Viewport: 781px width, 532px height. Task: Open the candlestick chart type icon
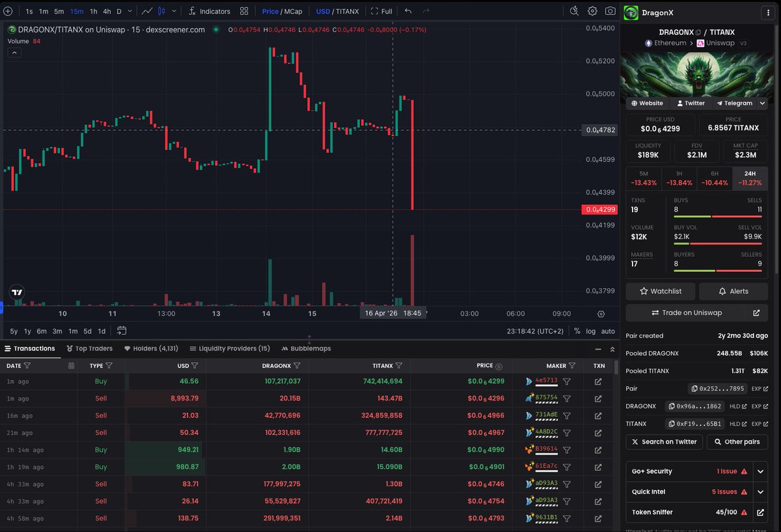pos(162,11)
